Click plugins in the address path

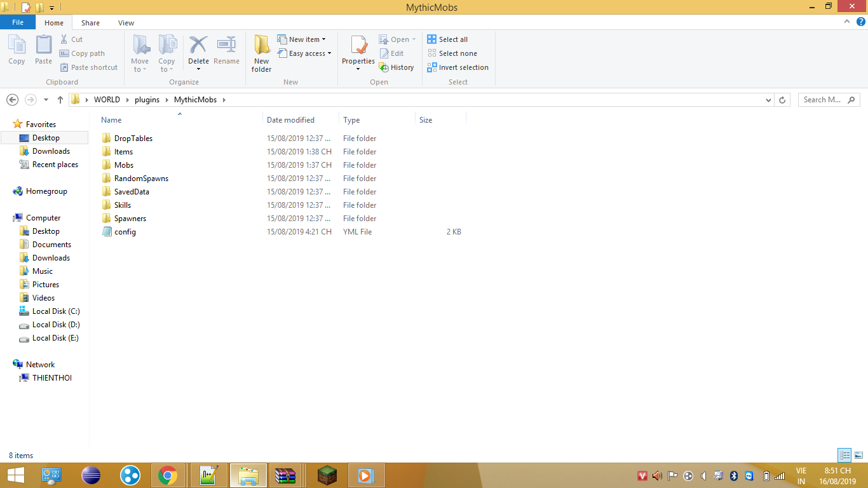click(x=147, y=100)
